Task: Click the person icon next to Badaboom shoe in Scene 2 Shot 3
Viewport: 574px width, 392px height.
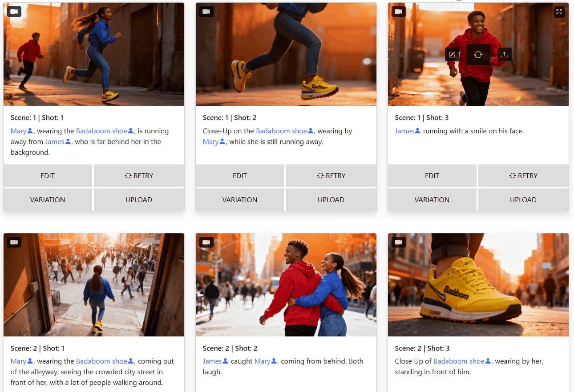Action: [x=489, y=361]
